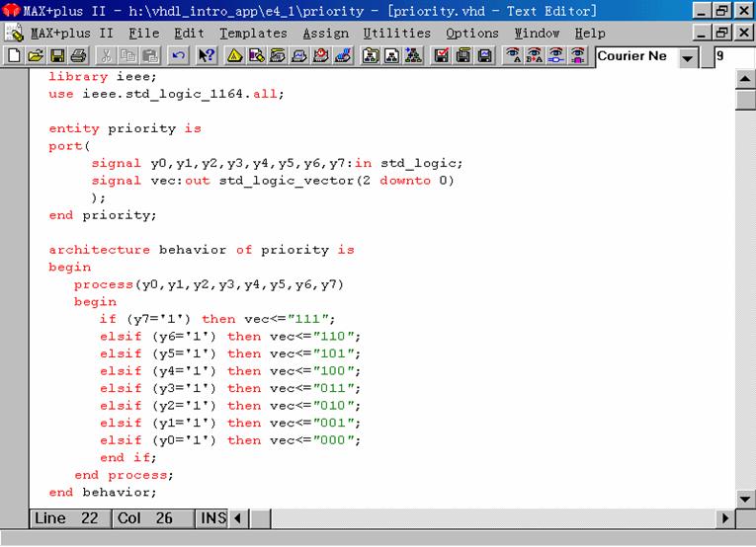Click 'std_logic_1164' in the use statement

(184, 94)
